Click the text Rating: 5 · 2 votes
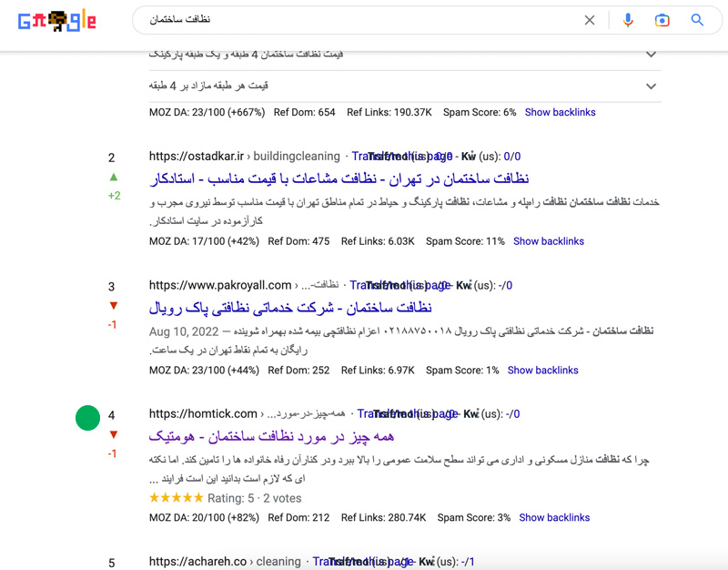The image size is (728, 570). [255, 498]
